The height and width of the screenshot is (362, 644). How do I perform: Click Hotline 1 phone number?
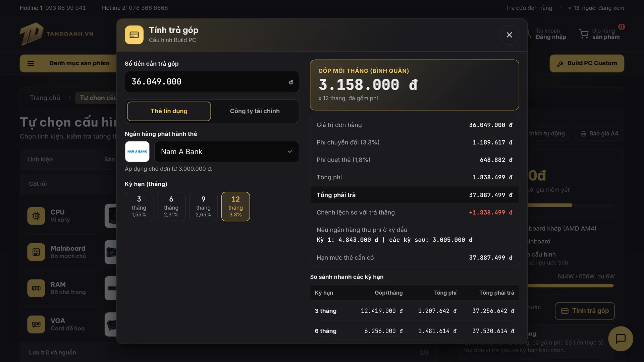point(65,8)
